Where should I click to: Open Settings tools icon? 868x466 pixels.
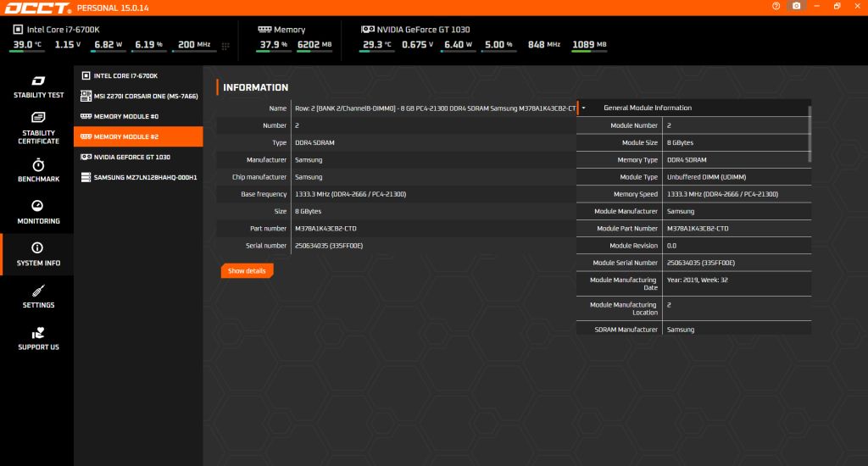click(37, 291)
